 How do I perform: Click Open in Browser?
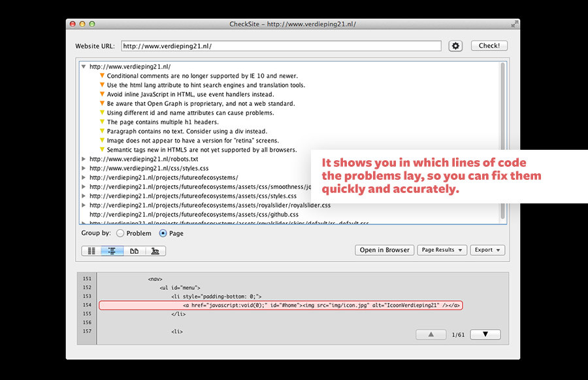pos(384,250)
